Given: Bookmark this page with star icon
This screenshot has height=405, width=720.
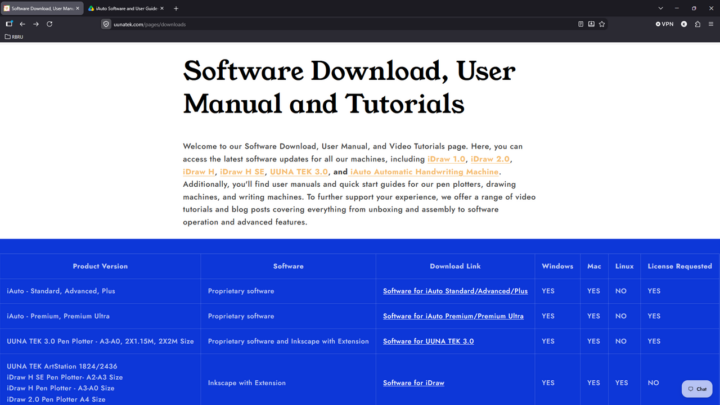Looking at the screenshot, I should point(602,24).
